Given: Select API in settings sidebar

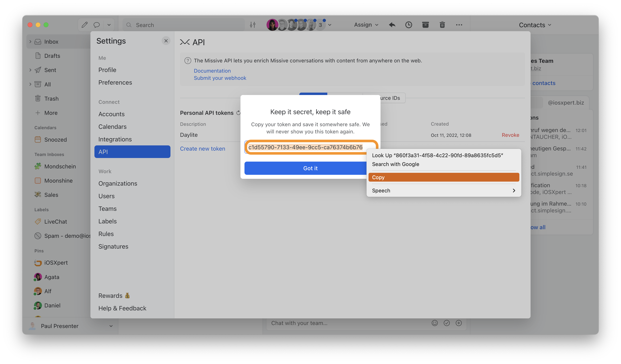Looking at the screenshot, I should [132, 152].
